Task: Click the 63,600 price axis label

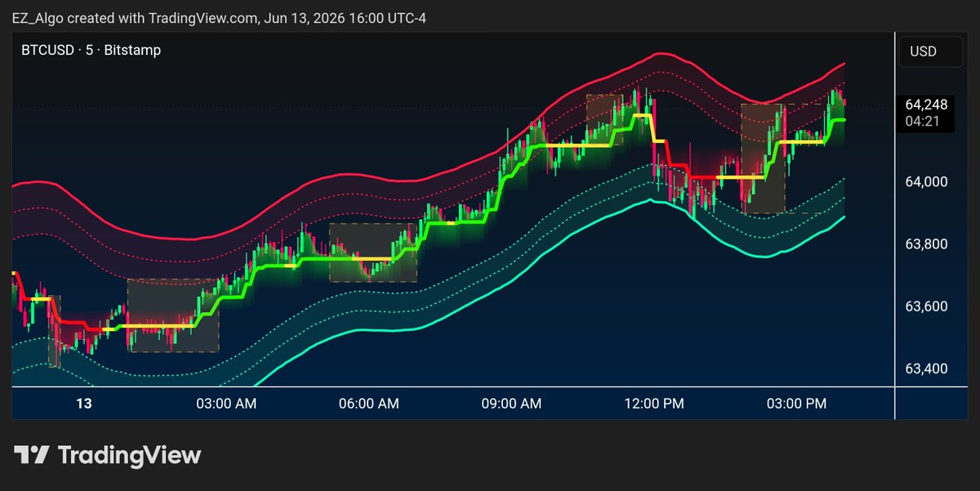Action: 926,306
